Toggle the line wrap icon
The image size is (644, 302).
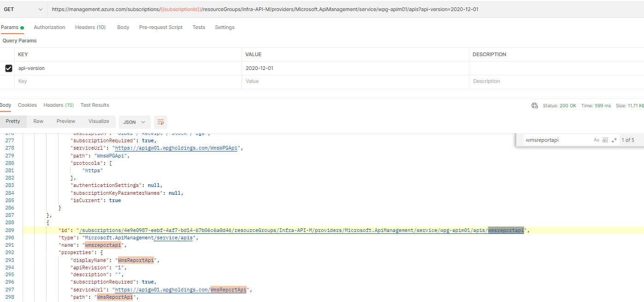(x=160, y=122)
